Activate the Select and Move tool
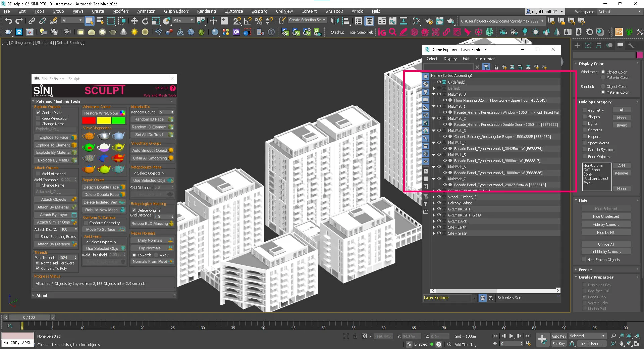The width and height of the screenshot is (644, 349). click(134, 21)
